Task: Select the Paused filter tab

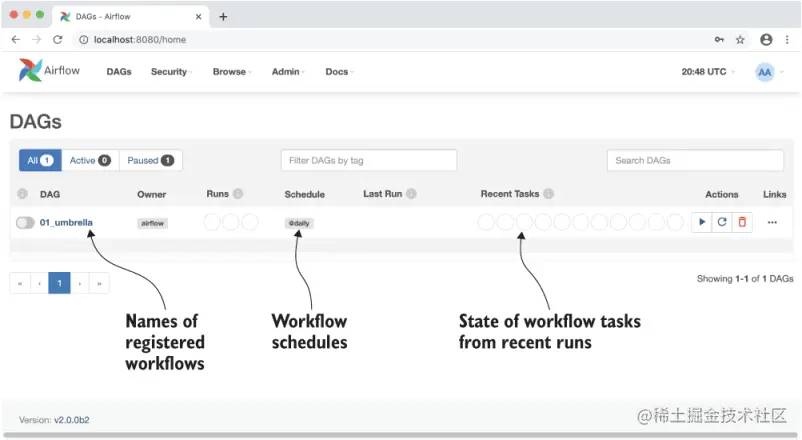Action: 151,160
